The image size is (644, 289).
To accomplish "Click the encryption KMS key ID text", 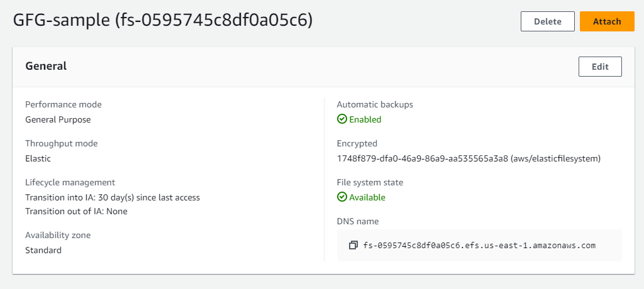I will [469, 158].
